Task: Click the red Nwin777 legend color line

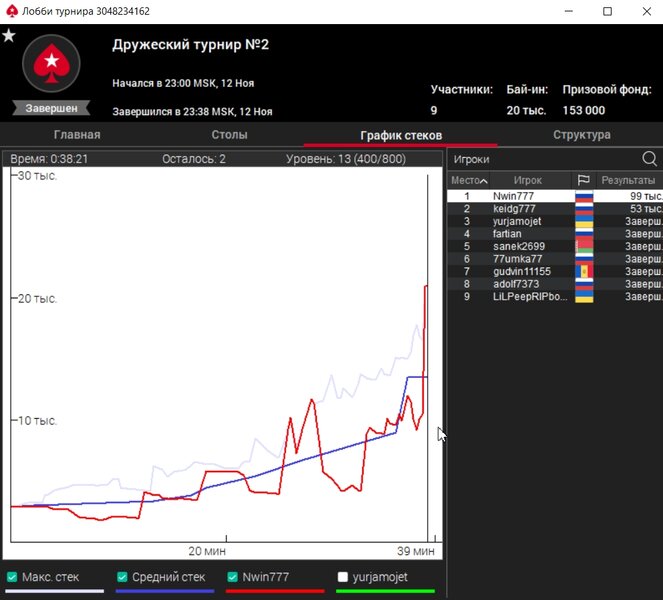Action: tap(275, 591)
